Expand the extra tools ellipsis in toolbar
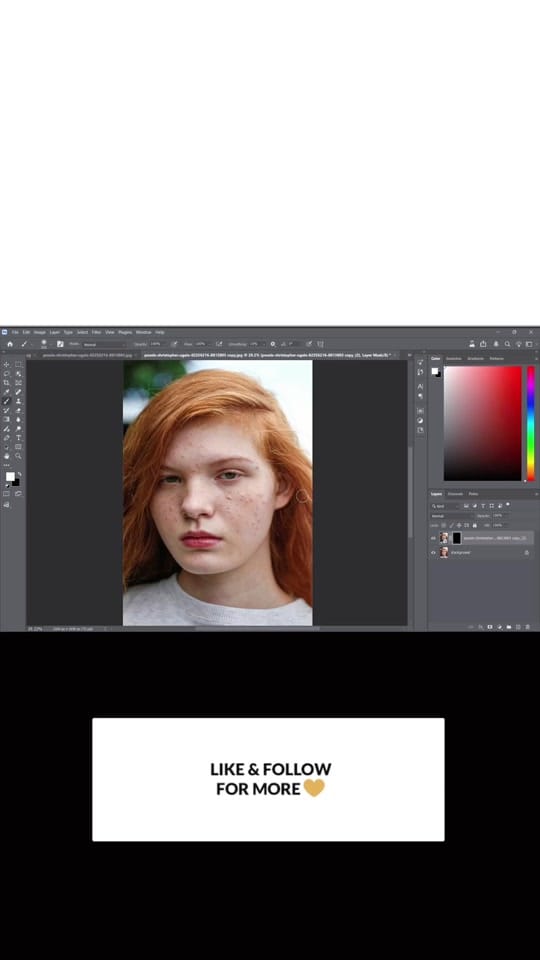The width and height of the screenshot is (540, 960). tap(7, 465)
